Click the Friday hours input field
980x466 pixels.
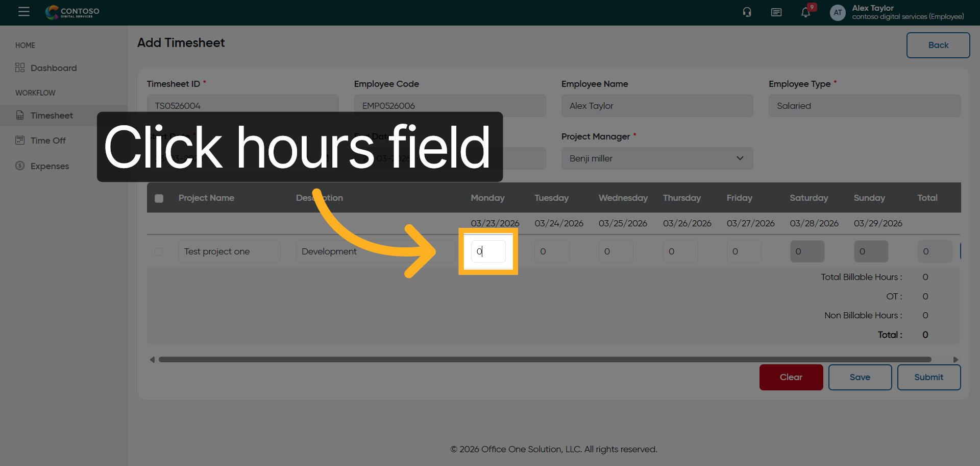(x=744, y=251)
